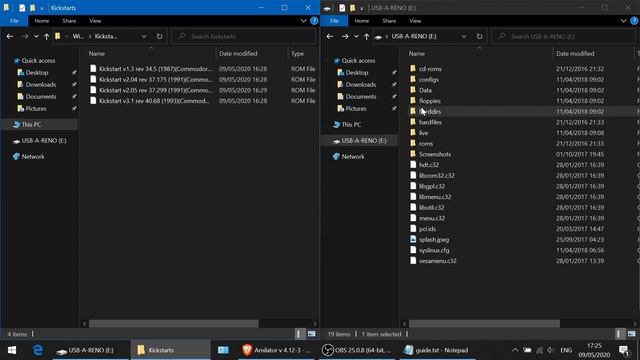
Task: Select Pictures in USB-A-RENO window sidebar
Action: [x=356, y=109]
